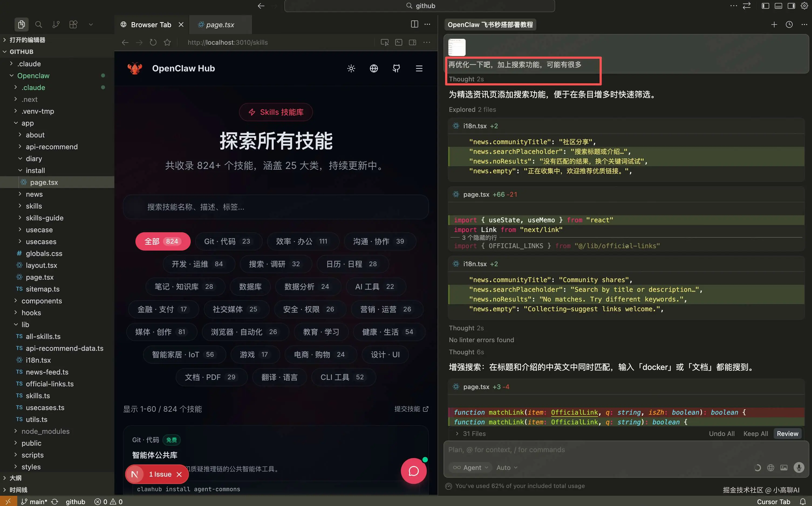Image resolution: width=812 pixels, height=506 pixels.
Task: Click the Keep All button
Action: [755, 433]
